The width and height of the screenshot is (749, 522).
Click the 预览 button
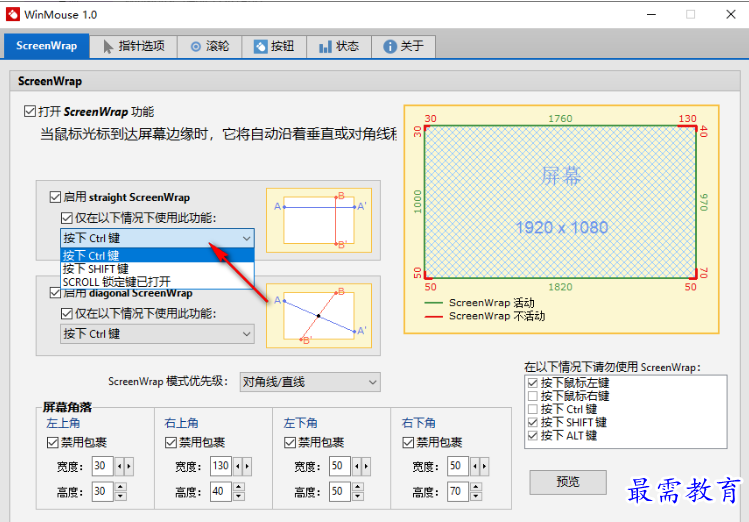pyautogui.click(x=568, y=482)
